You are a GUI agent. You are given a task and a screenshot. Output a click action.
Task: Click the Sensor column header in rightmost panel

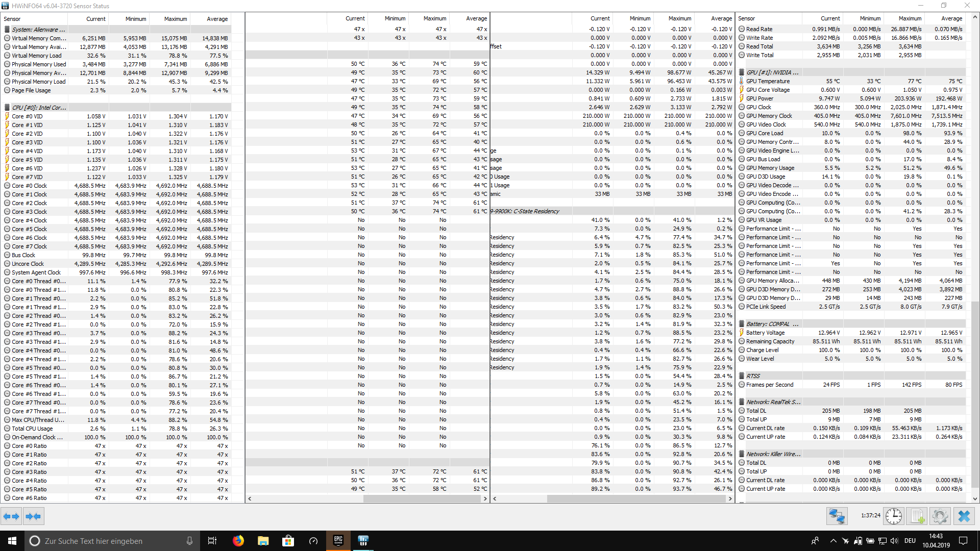769,18
